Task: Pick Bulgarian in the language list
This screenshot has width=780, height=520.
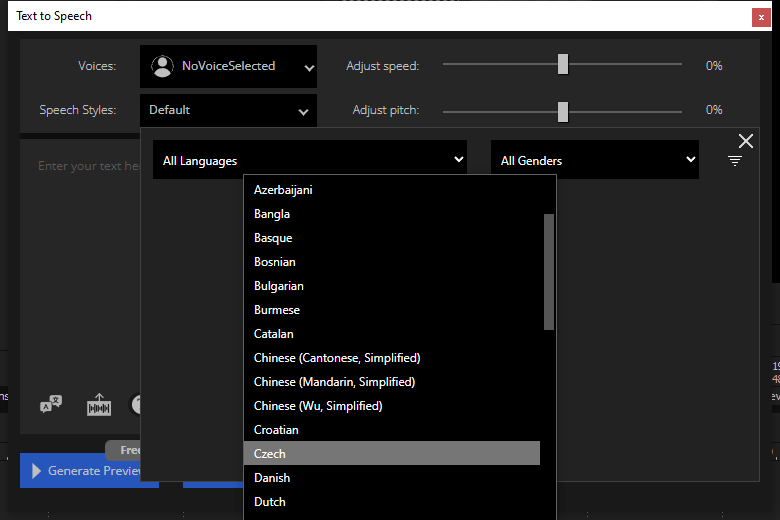Action: (x=392, y=286)
